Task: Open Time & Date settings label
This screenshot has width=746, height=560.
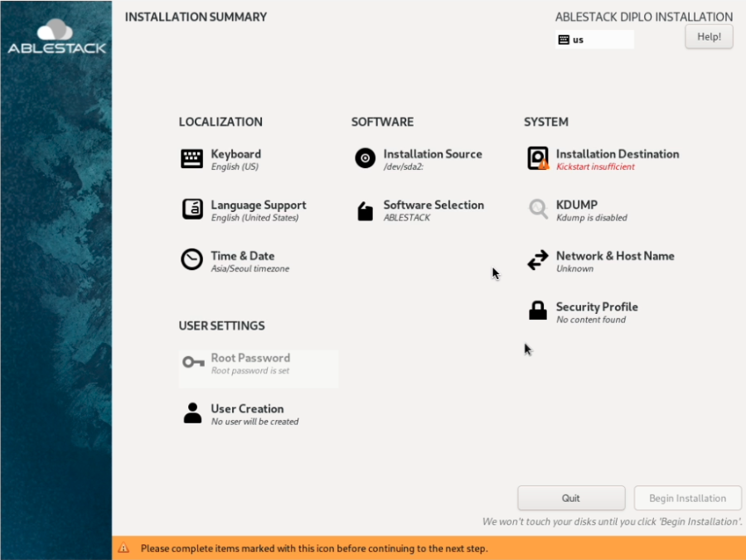Action: coord(243,256)
